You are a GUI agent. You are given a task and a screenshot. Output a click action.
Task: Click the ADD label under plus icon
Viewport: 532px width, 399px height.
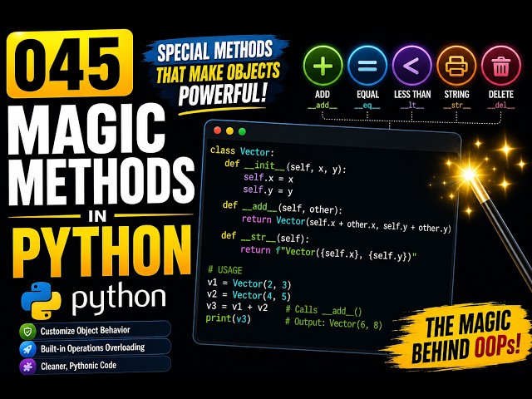(323, 94)
